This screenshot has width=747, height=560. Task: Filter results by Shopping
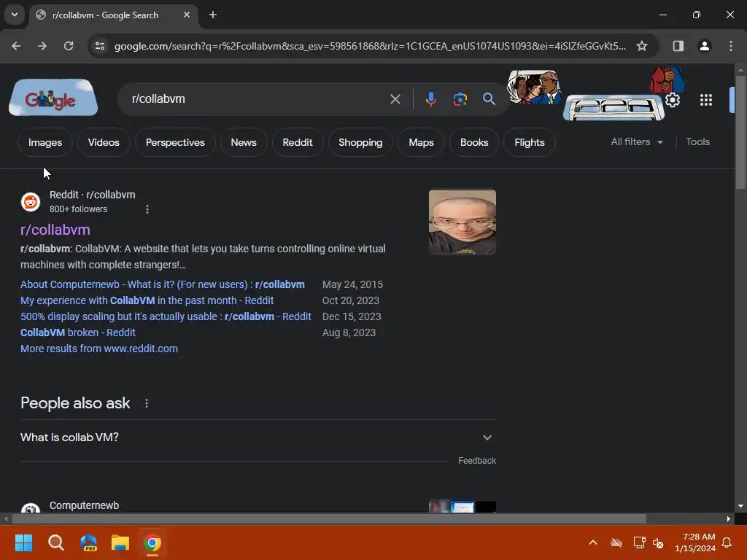[x=360, y=142]
